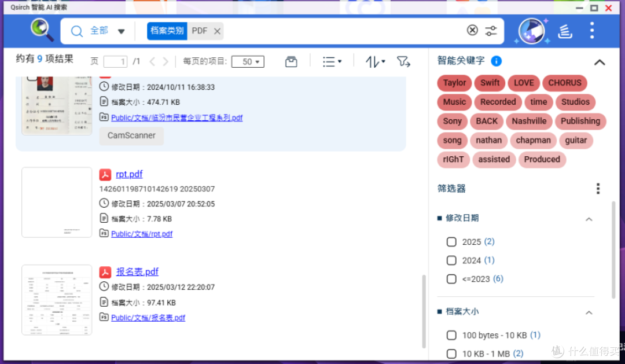Collapse the 智能关键字 panel
This screenshot has width=625, height=364.
(600, 62)
